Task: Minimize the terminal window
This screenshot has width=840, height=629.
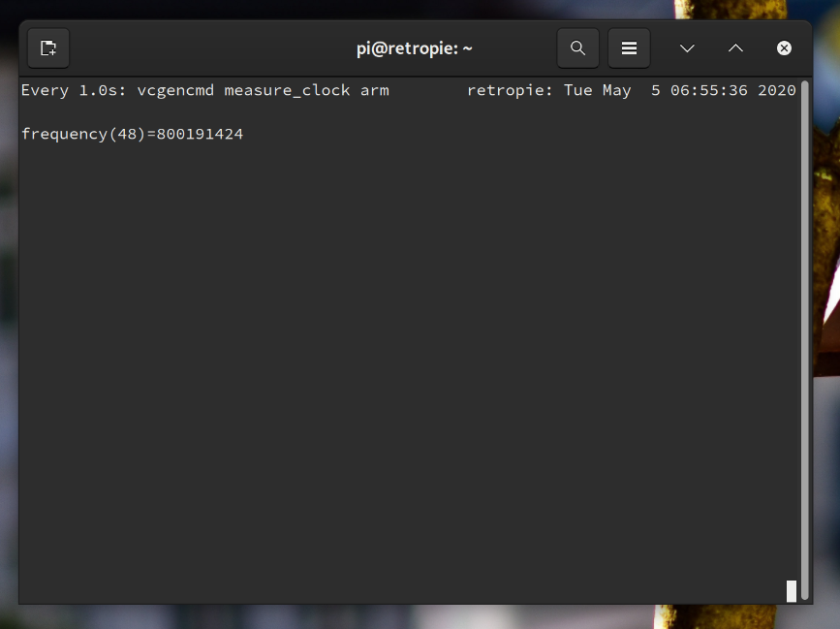Action: [687, 48]
